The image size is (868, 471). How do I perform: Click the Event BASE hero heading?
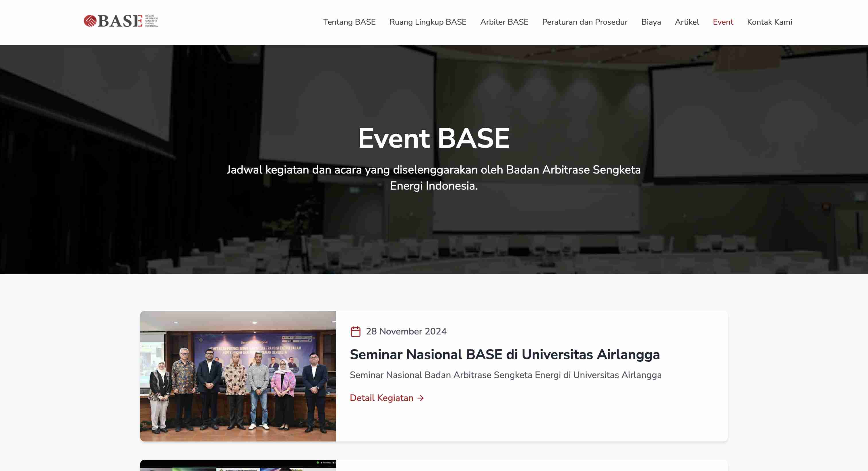(434, 138)
